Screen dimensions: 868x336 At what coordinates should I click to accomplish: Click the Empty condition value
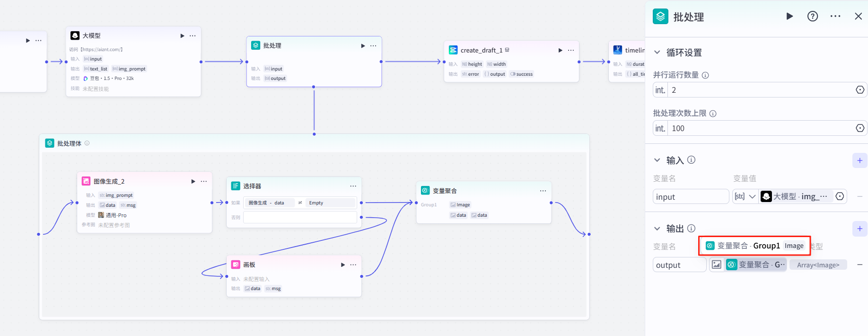tap(330, 203)
